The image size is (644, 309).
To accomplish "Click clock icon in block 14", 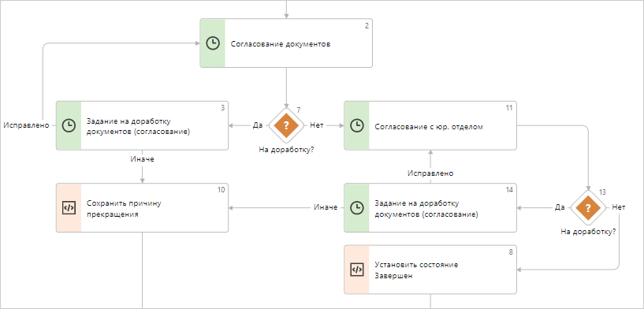I will (356, 207).
